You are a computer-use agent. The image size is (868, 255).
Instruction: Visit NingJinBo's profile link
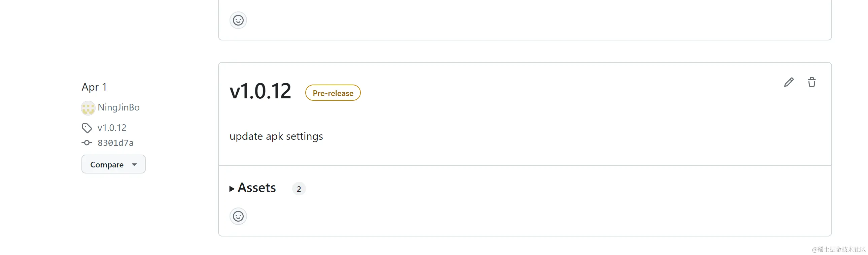[118, 107]
